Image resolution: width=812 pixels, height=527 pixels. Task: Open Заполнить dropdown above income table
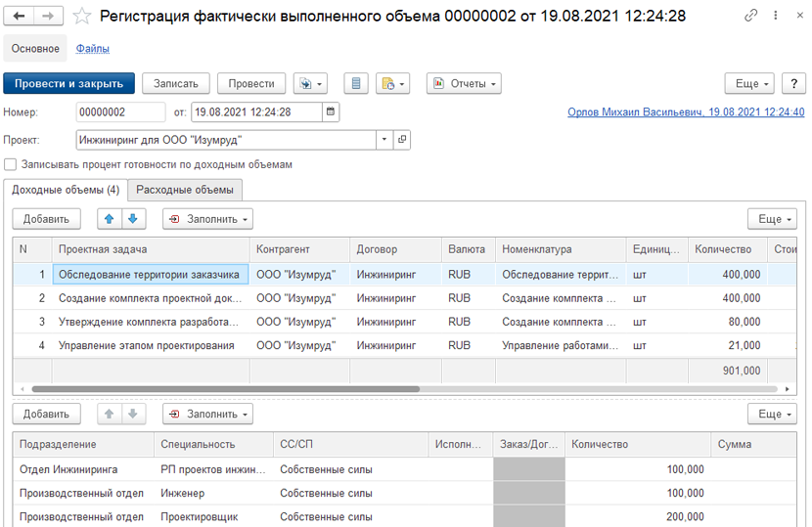(x=207, y=219)
